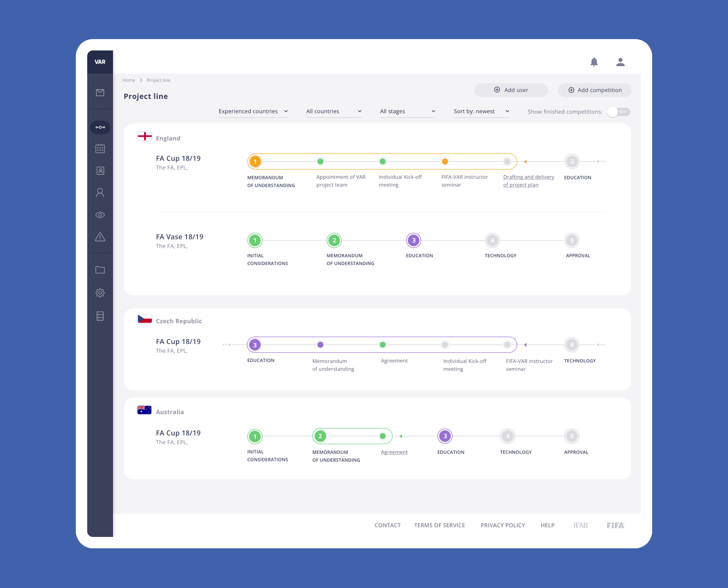Open the contacts book sidebar icon

click(x=100, y=171)
